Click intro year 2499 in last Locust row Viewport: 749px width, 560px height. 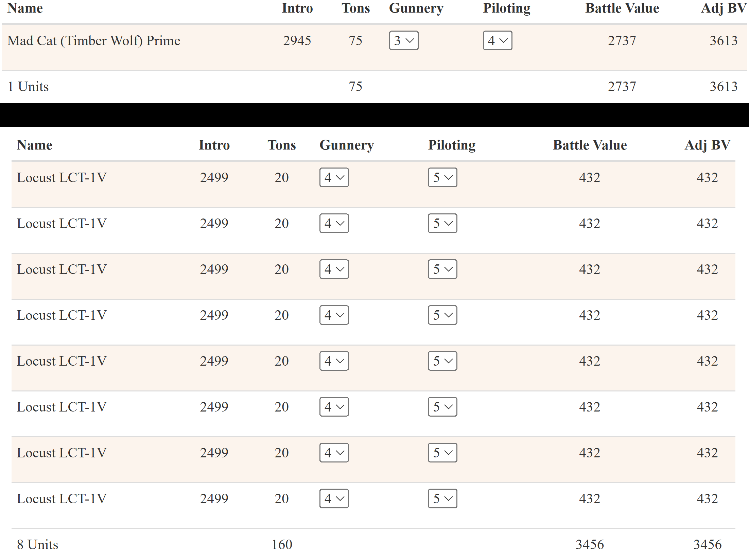pos(214,498)
